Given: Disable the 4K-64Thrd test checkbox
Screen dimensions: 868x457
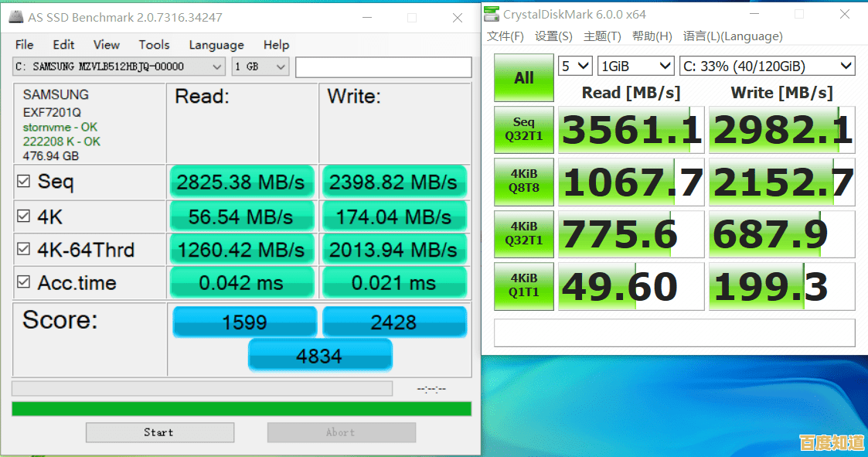Looking at the screenshot, I should pyautogui.click(x=24, y=250).
